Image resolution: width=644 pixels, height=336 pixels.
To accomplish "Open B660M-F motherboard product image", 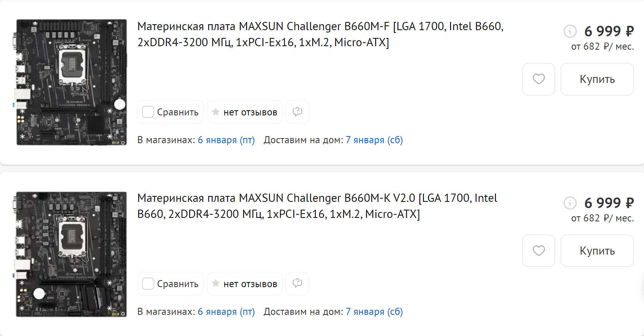I will pos(71,82).
